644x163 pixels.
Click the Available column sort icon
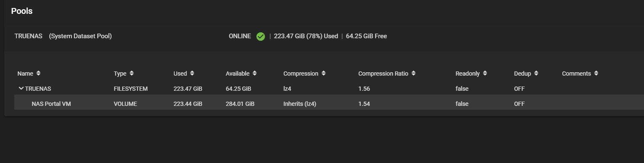point(255,74)
